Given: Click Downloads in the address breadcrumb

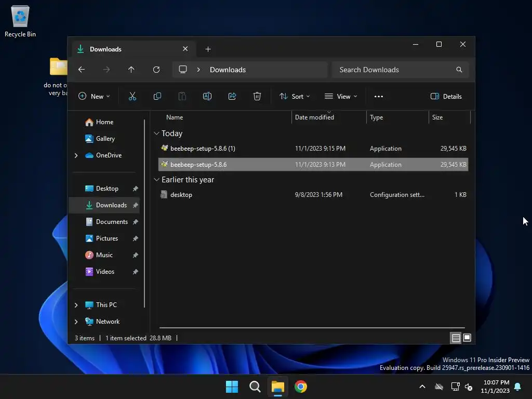Looking at the screenshot, I should pos(228,70).
